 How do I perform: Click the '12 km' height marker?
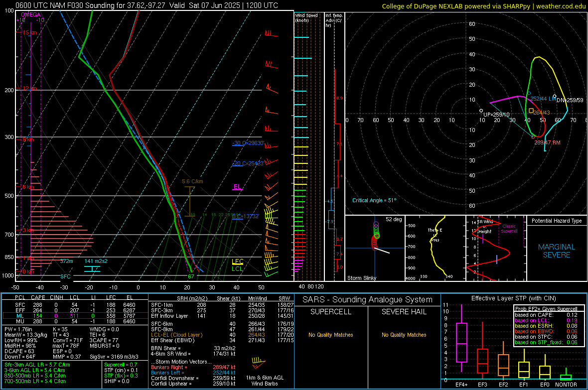(30, 88)
